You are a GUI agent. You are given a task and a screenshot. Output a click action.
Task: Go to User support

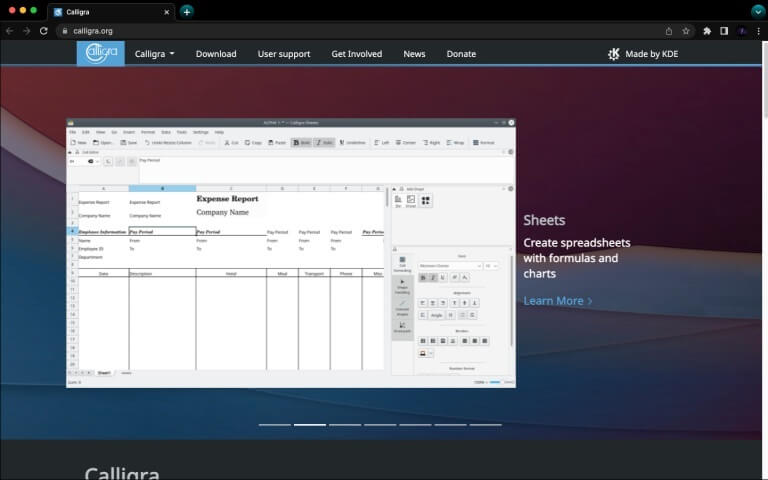coord(284,54)
